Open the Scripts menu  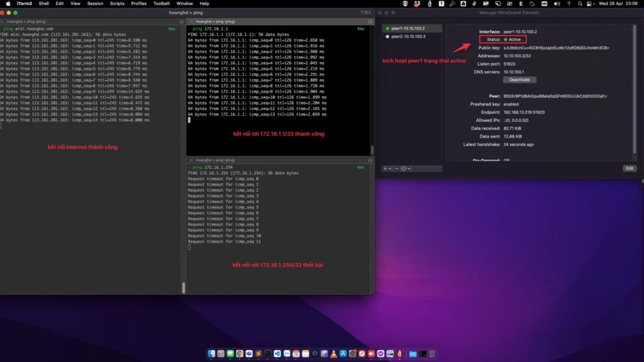tap(117, 3)
